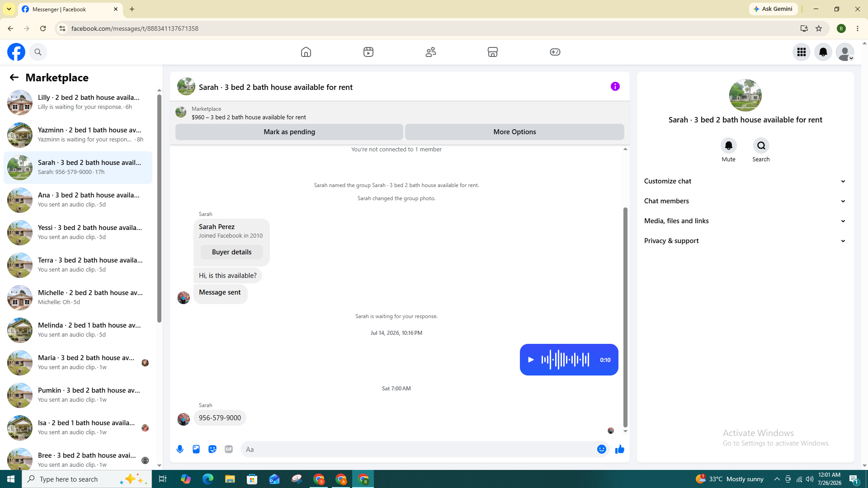This screenshot has width=868, height=488.
Task: Expand Privacy & support section
Action: [745, 241]
